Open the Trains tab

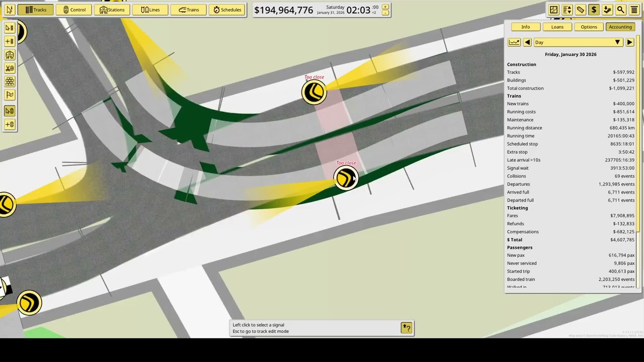(x=188, y=10)
